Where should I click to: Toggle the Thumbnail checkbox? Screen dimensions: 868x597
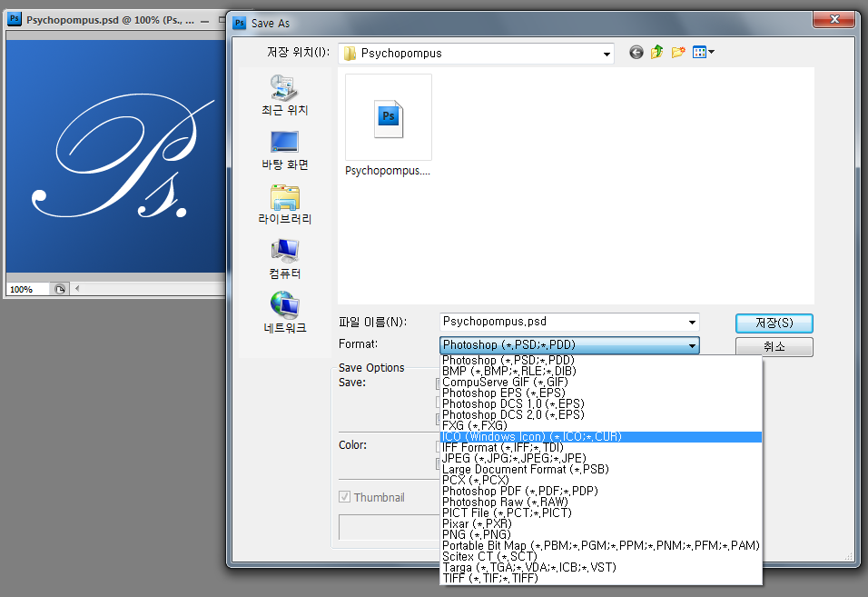[x=344, y=497]
